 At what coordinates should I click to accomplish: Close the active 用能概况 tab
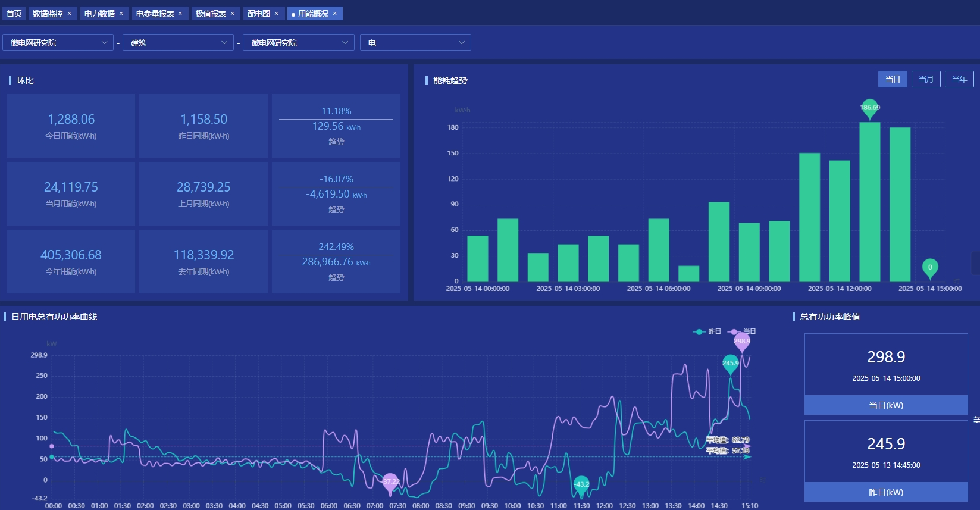pyautogui.click(x=335, y=14)
